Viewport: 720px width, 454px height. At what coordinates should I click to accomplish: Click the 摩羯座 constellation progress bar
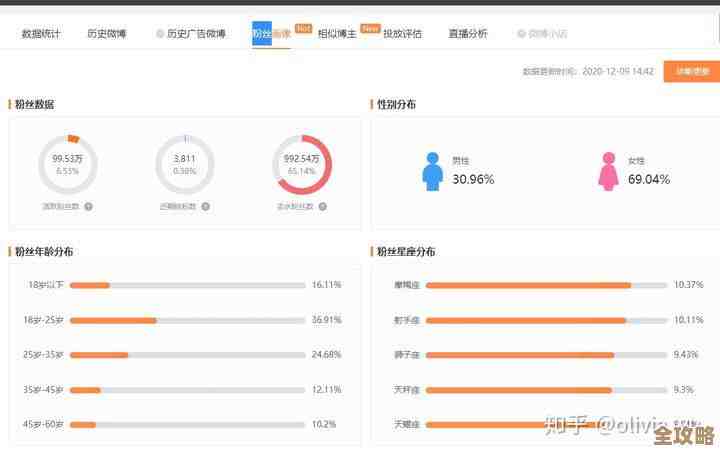[546, 285]
